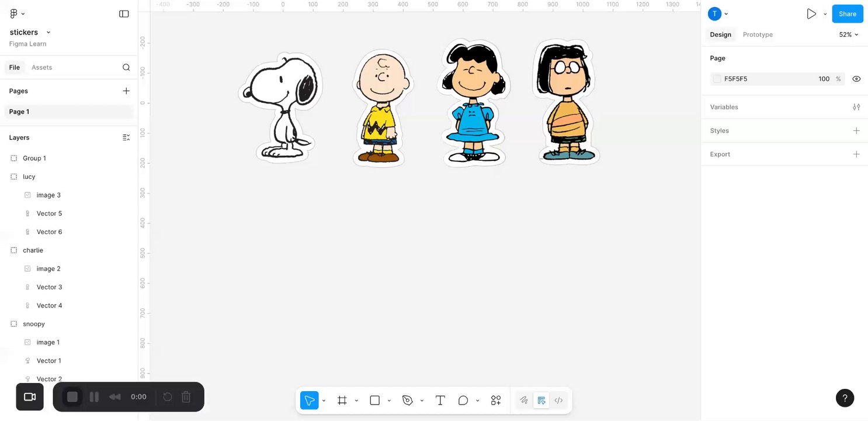Toggle the sidebar panel layout icon
Screen dimensions: 868x421
124,13
